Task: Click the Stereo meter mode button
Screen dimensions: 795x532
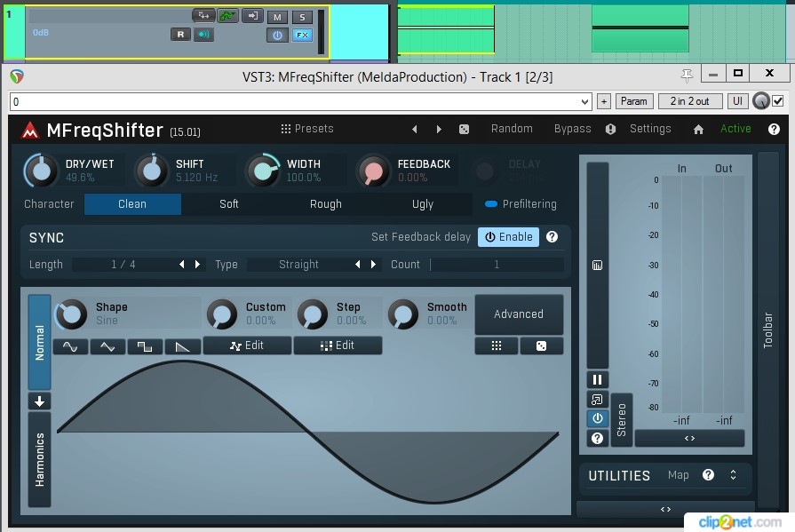Action: [x=622, y=420]
